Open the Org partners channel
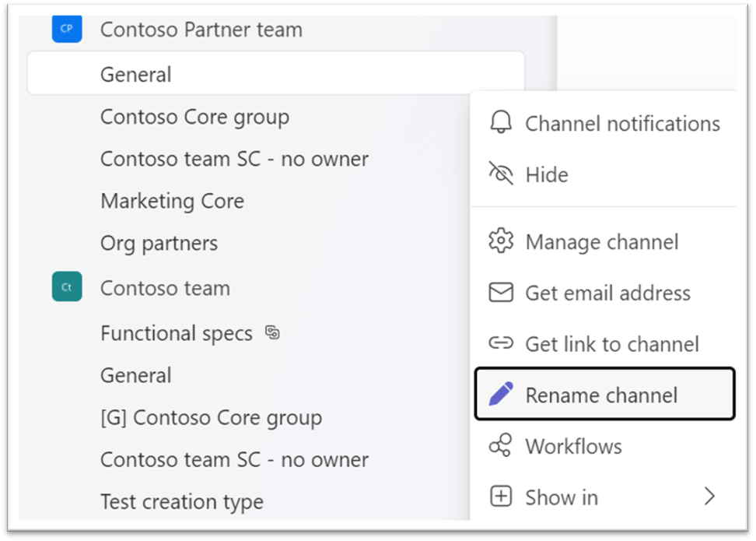The height and width of the screenshot is (541, 756). coord(159,243)
